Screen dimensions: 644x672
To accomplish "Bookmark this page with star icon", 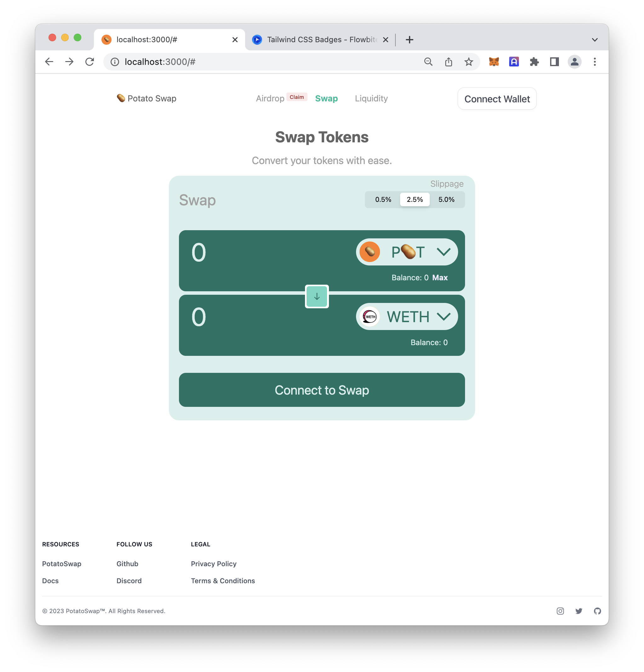I will tap(468, 62).
